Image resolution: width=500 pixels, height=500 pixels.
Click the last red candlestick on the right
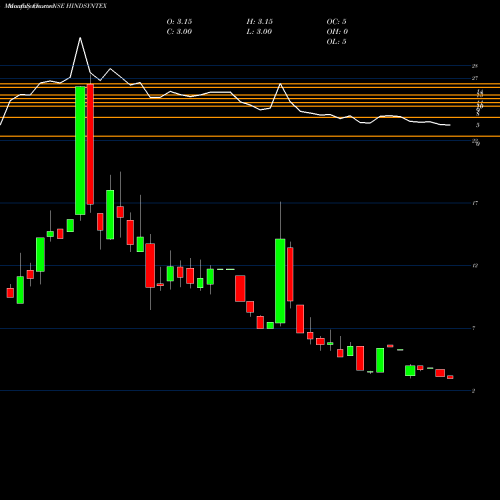coord(450,377)
